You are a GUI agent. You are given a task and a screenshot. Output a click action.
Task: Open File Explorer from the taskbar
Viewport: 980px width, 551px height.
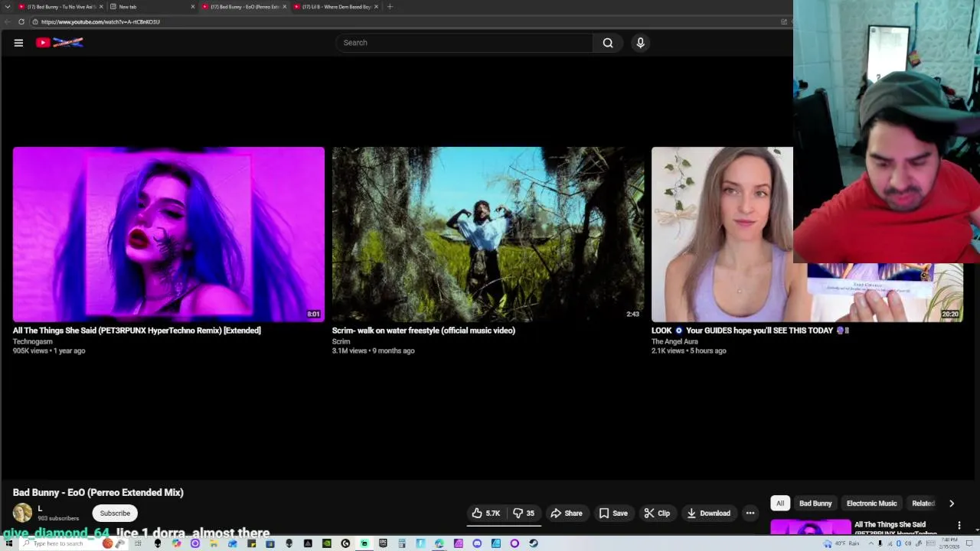pos(214,543)
